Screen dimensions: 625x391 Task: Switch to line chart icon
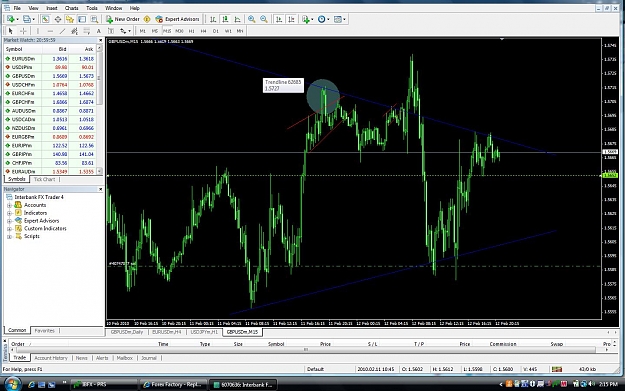[238, 19]
